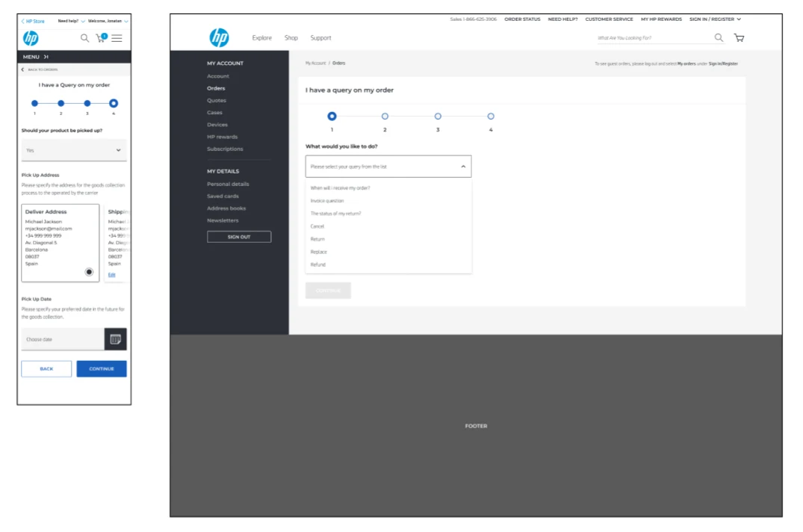Open the hamburger menu in mobile header
The height and width of the screenshot is (532, 803).
(117, 38)
